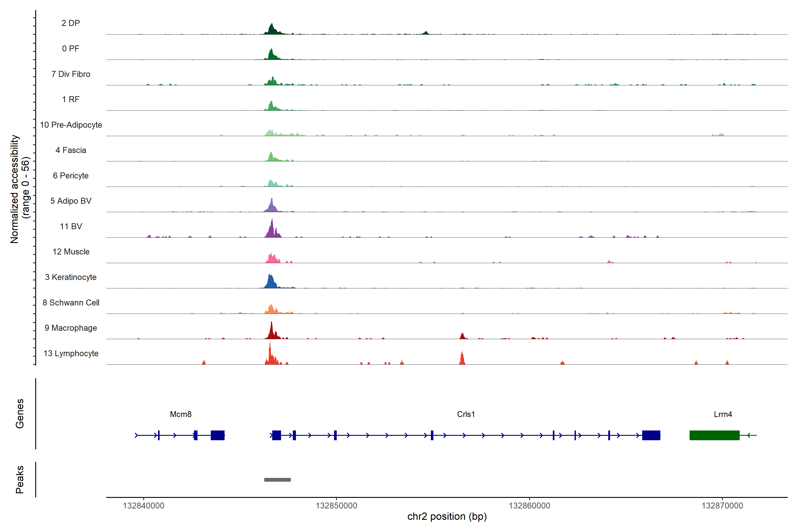Click the 9 Macrophage track label
This screenshot has height=532, width=798.
(x=70, y=328)
